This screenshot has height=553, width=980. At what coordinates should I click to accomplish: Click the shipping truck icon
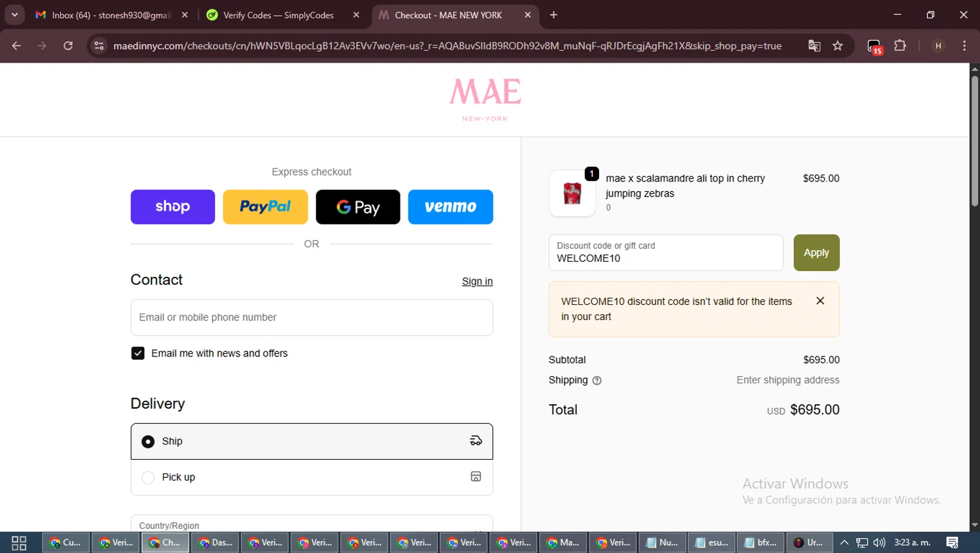(x=476, y=441)
